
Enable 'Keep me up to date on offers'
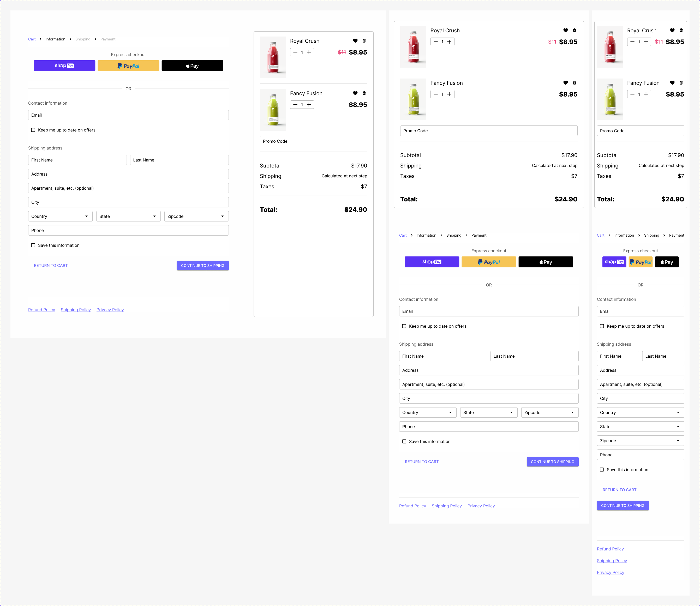pyautogui.click(x=33, y=130)
